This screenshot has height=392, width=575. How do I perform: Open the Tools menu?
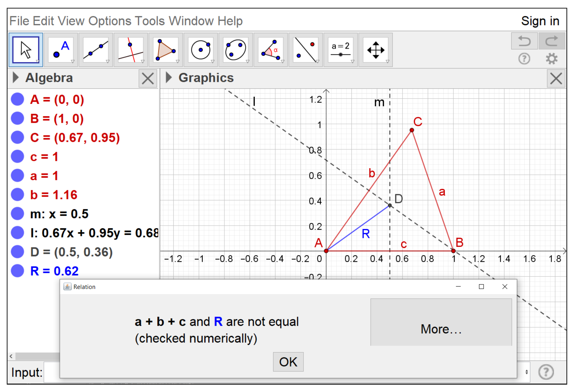(x=150, y=21)
